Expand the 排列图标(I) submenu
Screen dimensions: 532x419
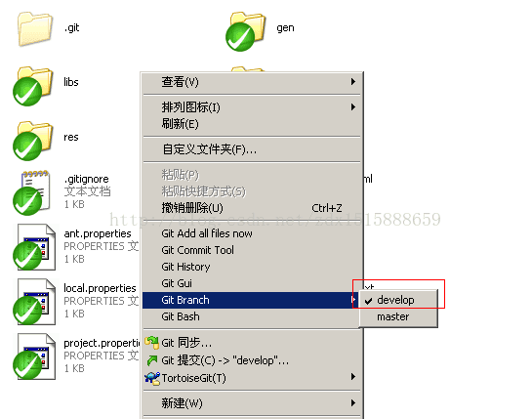tap(252, 107)
